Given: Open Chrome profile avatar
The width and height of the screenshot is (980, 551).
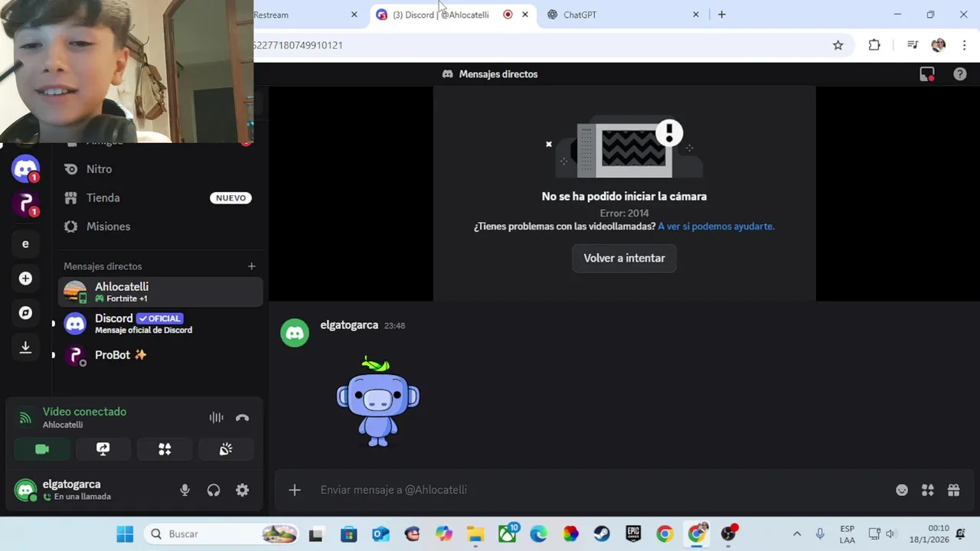Looking at the screenshot, I should tap(939, 45).
